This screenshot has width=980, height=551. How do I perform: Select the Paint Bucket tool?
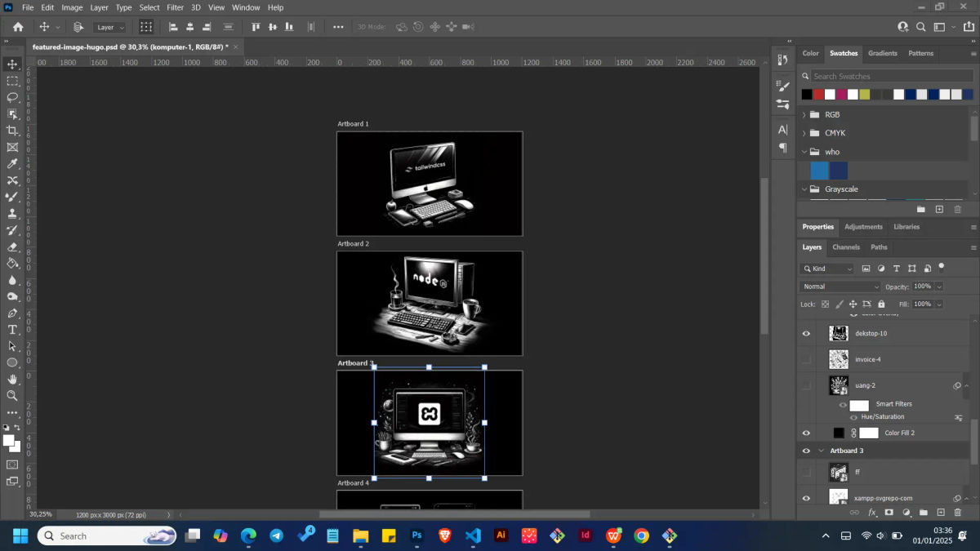(x=12, y=263)
